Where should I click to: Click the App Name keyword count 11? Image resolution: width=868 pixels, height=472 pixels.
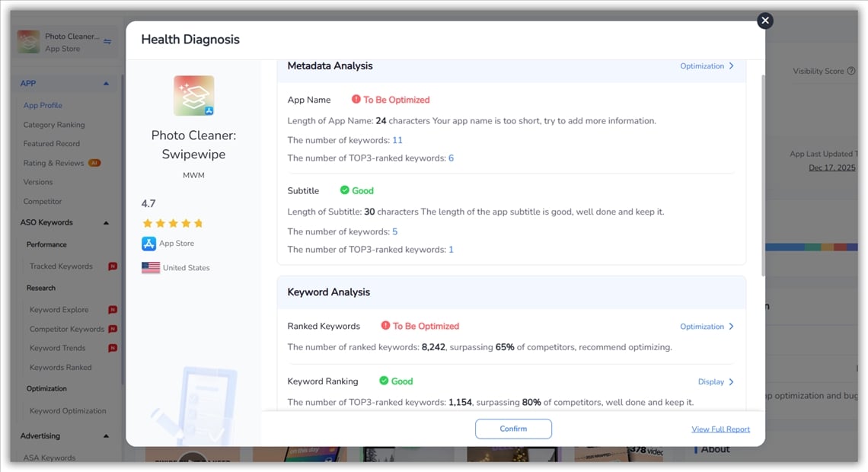coord(397,140)
